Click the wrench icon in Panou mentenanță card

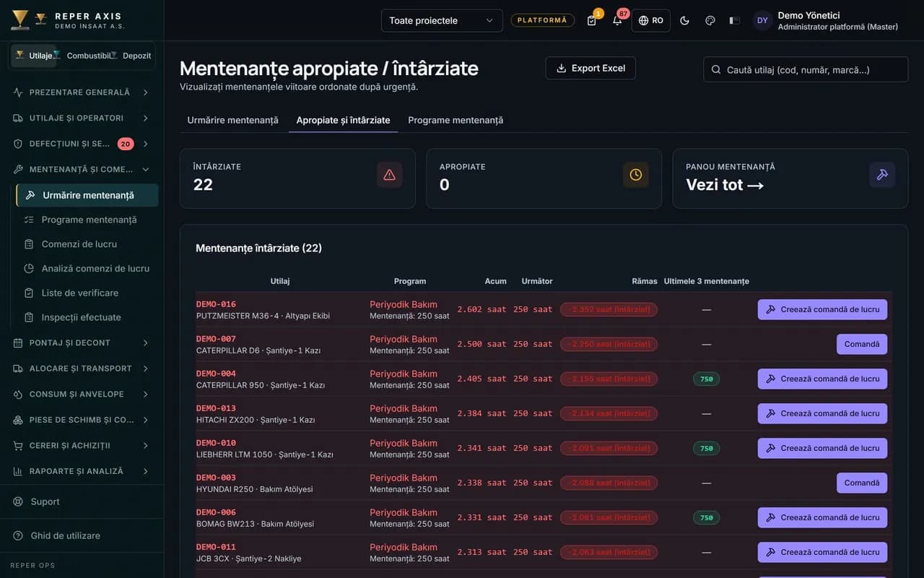(882, 175)
